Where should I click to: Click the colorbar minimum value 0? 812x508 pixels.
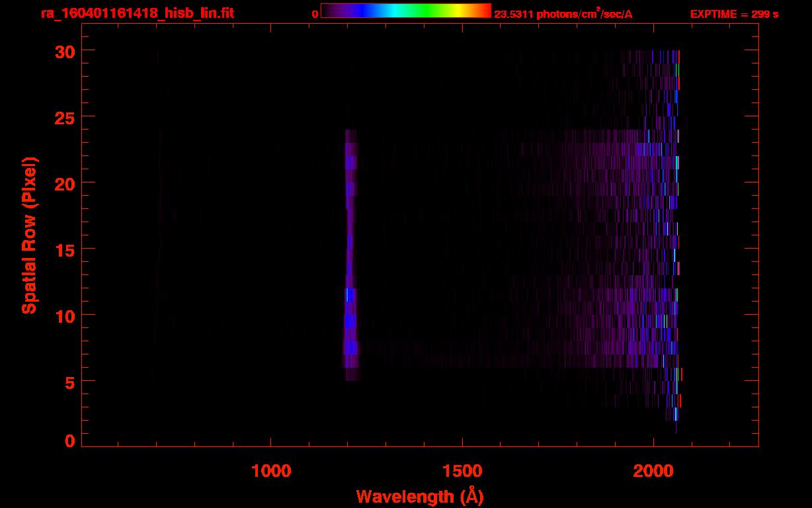315,14
